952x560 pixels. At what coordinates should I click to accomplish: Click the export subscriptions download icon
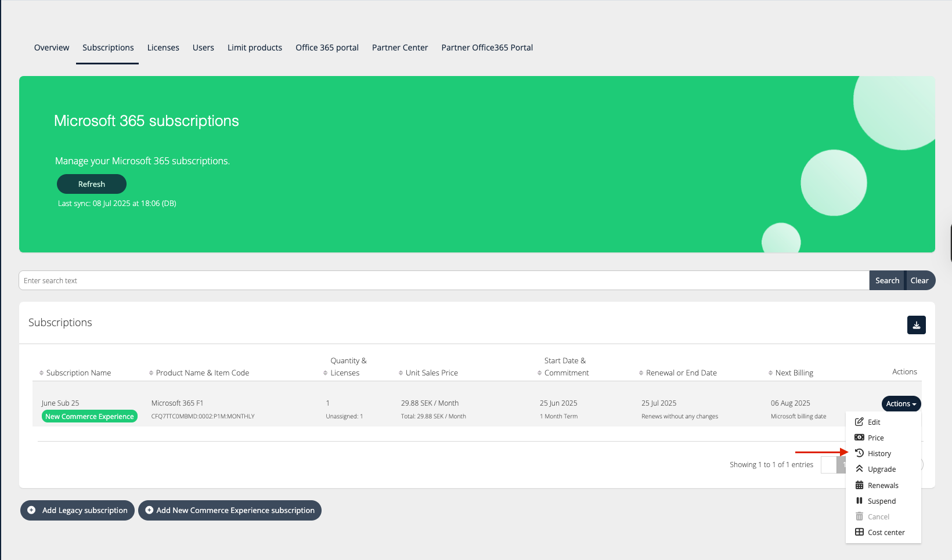[916, 325]
